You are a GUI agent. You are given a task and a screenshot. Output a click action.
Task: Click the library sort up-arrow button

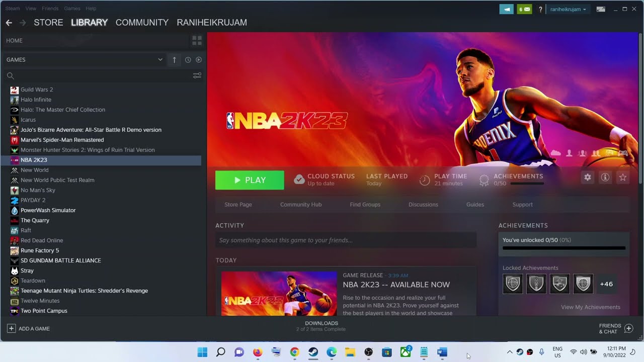(x=174, y=60)
